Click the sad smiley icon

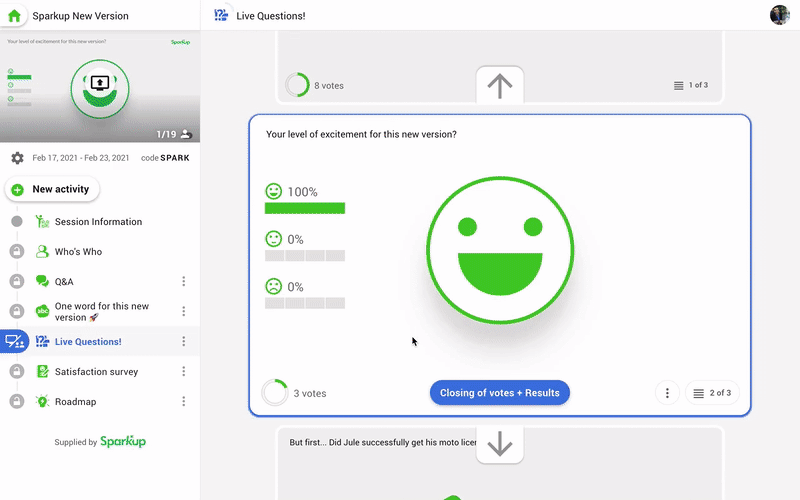(x=273, y=286)
